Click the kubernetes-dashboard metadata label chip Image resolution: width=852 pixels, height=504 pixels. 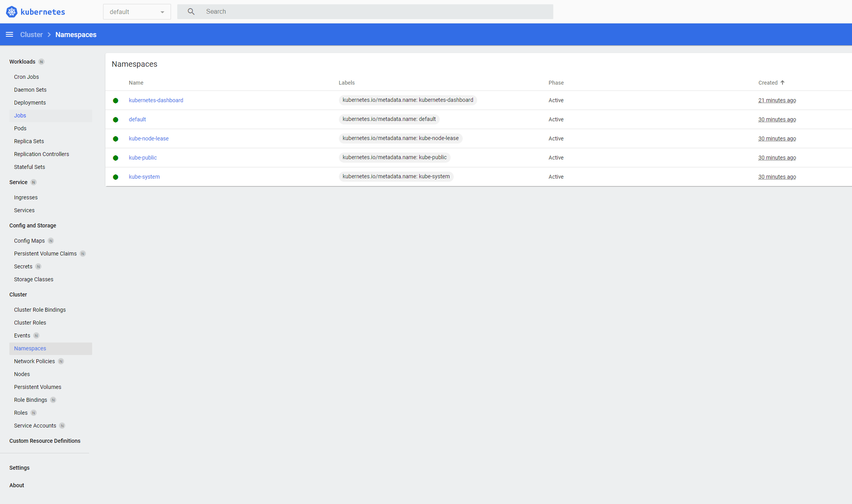pyautogui.click(x=408, y=100)
